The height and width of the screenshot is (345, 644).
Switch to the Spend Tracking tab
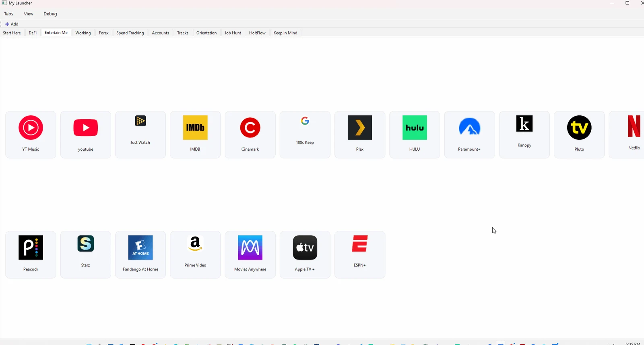[x=130, y=33]
